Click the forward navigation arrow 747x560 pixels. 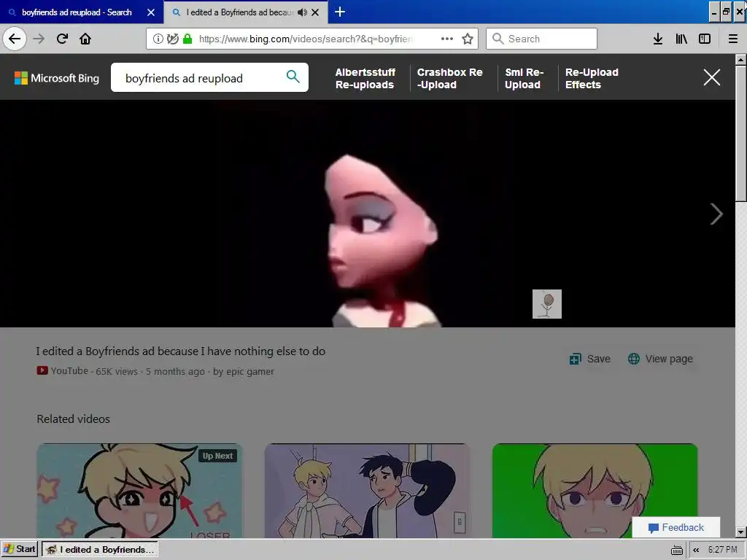point(39,39)
